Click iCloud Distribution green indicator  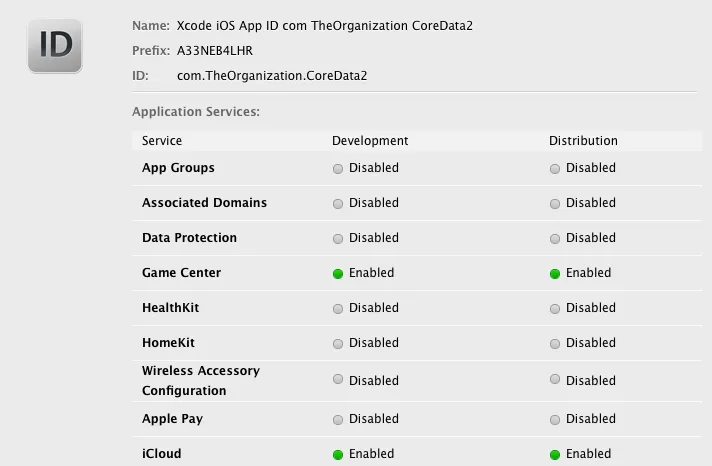tap(555, 455)
